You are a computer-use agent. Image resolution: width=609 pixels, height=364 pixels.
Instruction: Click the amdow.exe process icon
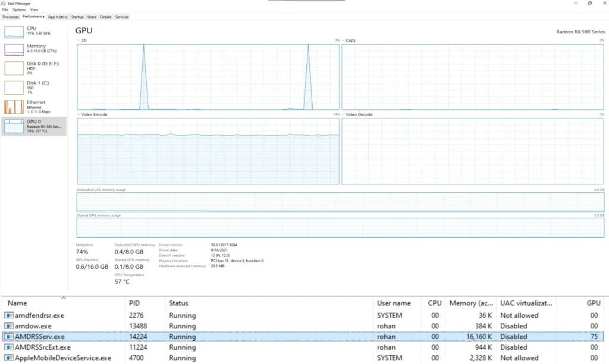coord(9,326)
